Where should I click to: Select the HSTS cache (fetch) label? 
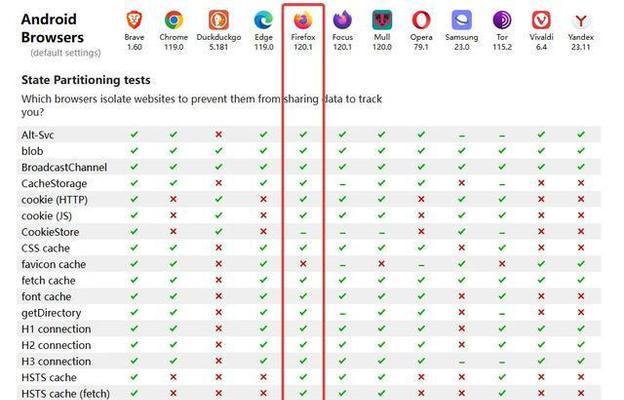66,394
